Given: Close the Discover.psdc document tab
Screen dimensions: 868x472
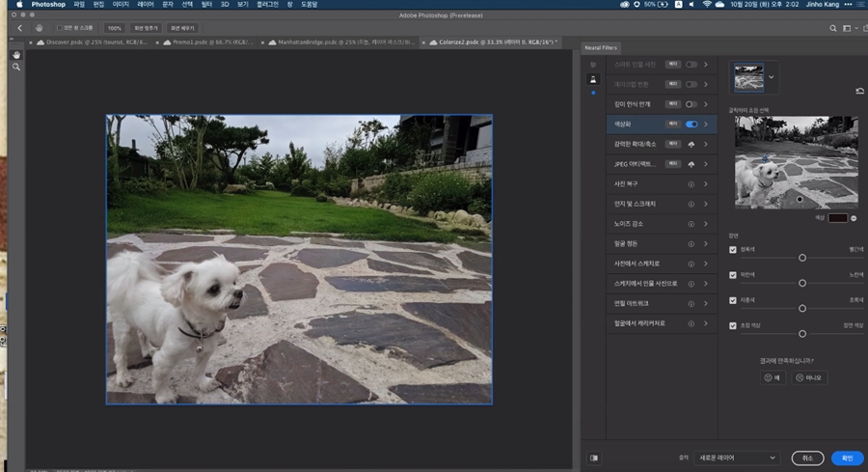Looking at the screenshot, I should click(x=31, y=42).
